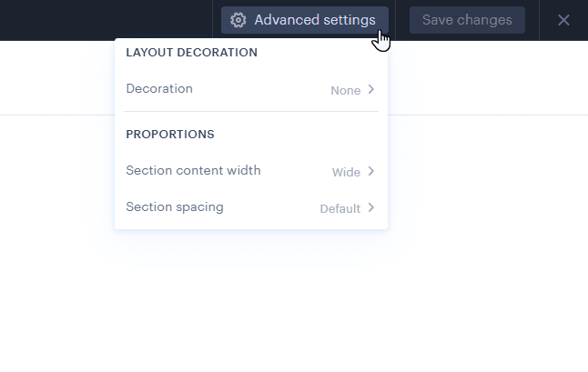Click the divider line above PROPORTIONS

pos(250,112)
